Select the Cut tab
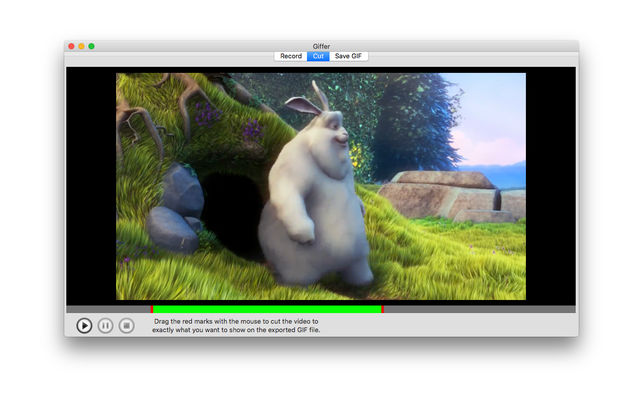This screenshot has width=643, height=402. click(318, 56)
